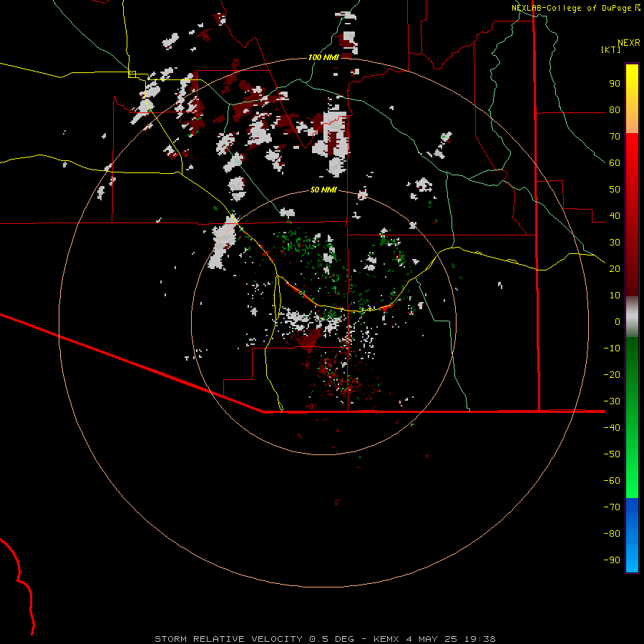Click the 30 value on the velocity scale

pyautogui.click(x=615, y=243)
